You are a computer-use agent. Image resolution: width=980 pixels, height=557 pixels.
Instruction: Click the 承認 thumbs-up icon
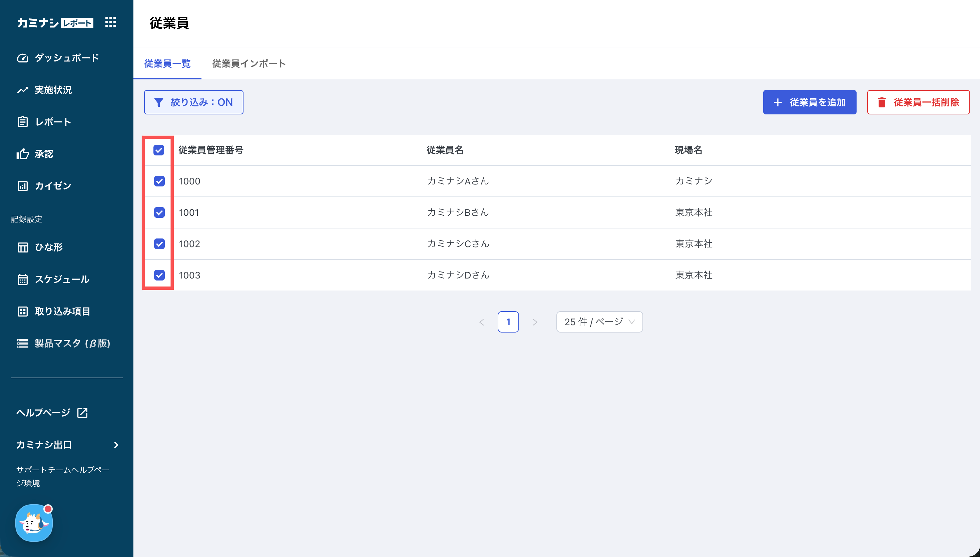point(23,154)
